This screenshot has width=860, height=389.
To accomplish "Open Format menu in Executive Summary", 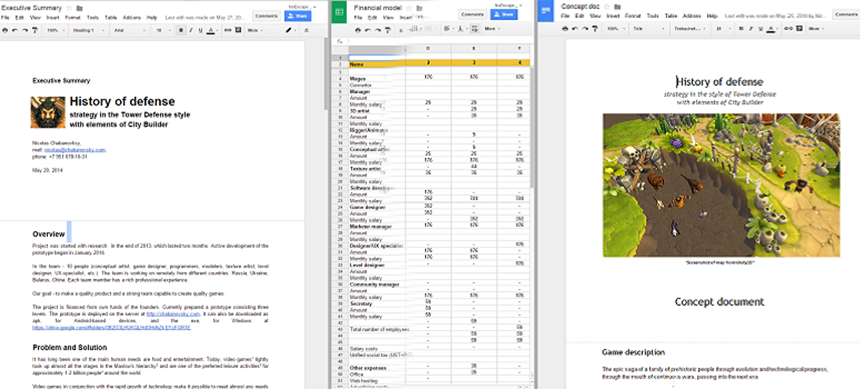I will coord(73,18).
